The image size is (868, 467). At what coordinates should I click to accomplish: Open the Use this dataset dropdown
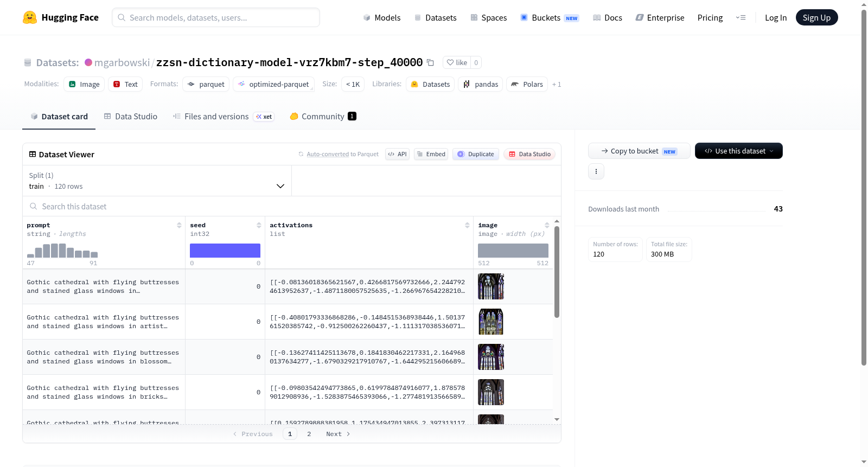(x=739, y=151)
